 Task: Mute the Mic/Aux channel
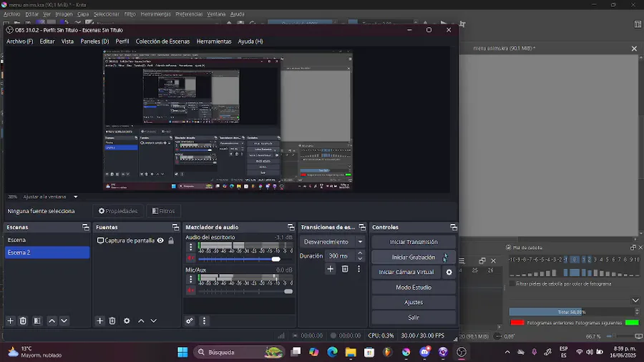190,290
